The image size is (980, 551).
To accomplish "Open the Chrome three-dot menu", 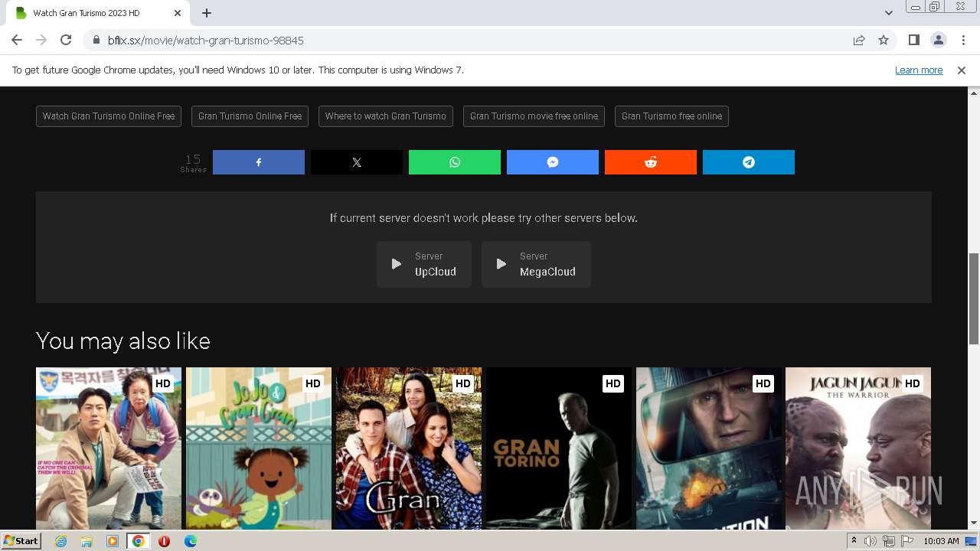I will pyautogui.click(x=963, y=40).
